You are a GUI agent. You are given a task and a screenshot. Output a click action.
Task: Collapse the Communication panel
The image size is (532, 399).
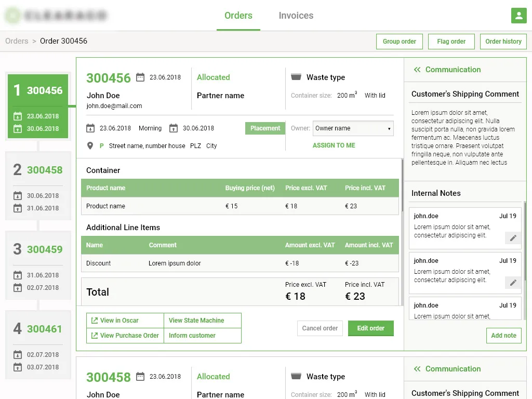click(x=417, y=70)
